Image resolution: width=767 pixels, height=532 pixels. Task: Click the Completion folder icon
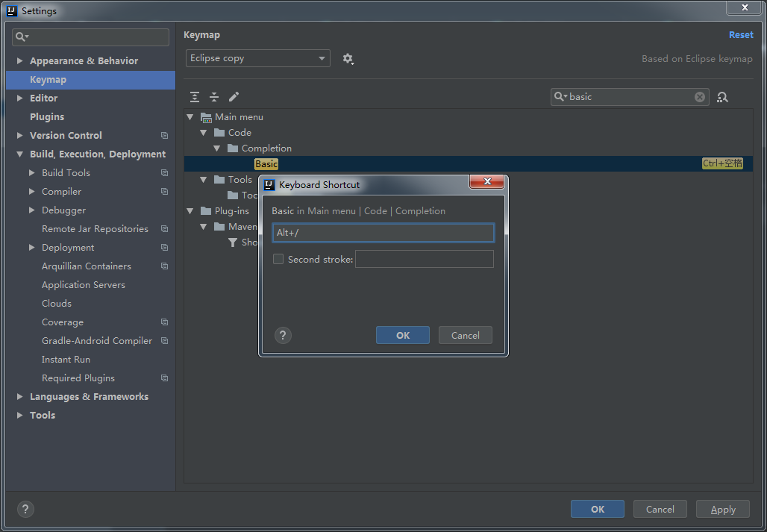(233, 148)
